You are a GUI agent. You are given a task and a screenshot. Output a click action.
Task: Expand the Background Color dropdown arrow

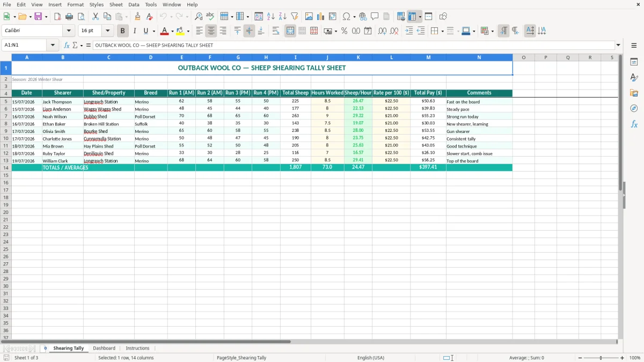tap(188, 31)
